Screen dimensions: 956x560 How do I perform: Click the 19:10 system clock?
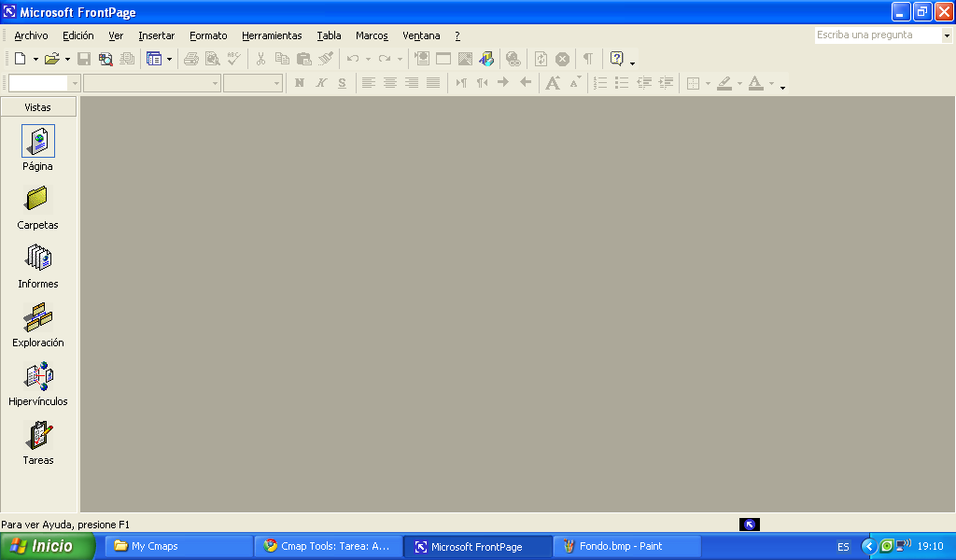pos(931,546)
